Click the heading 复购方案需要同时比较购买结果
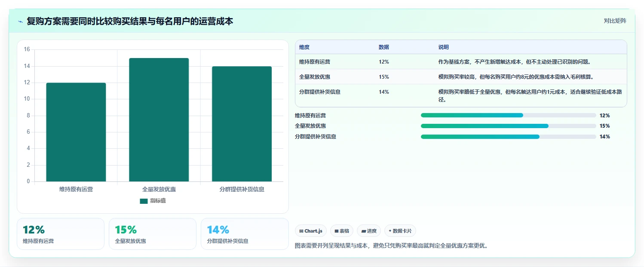 point(130,21)
